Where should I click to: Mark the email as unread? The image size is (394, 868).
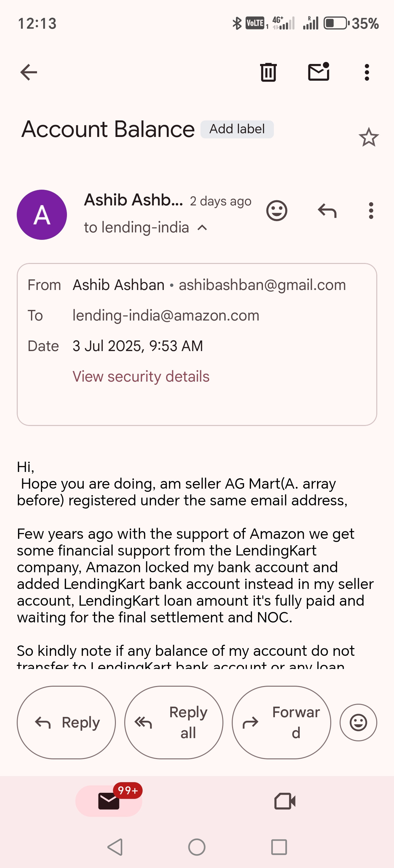(x=319, y=71)
